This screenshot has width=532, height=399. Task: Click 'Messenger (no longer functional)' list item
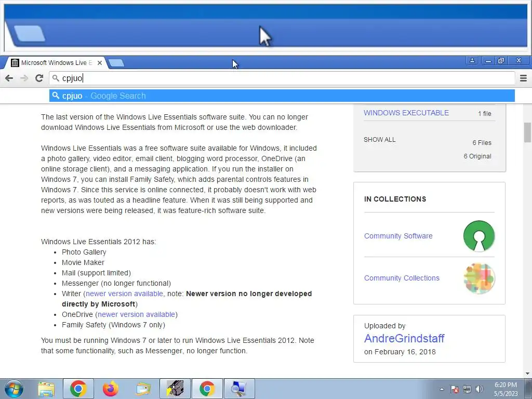(x=116, y=283)
